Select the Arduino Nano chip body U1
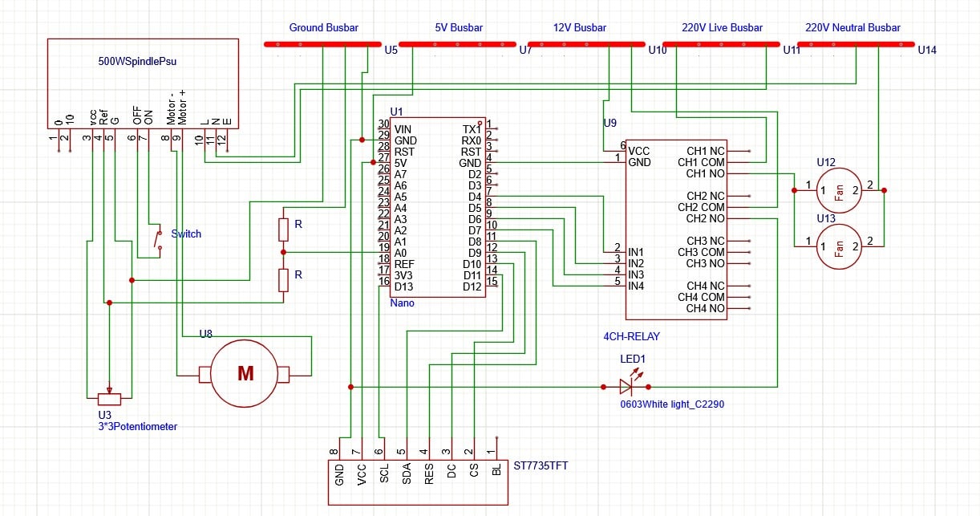The height and width of the screenshot is (516, 980). tap(437, 205)
